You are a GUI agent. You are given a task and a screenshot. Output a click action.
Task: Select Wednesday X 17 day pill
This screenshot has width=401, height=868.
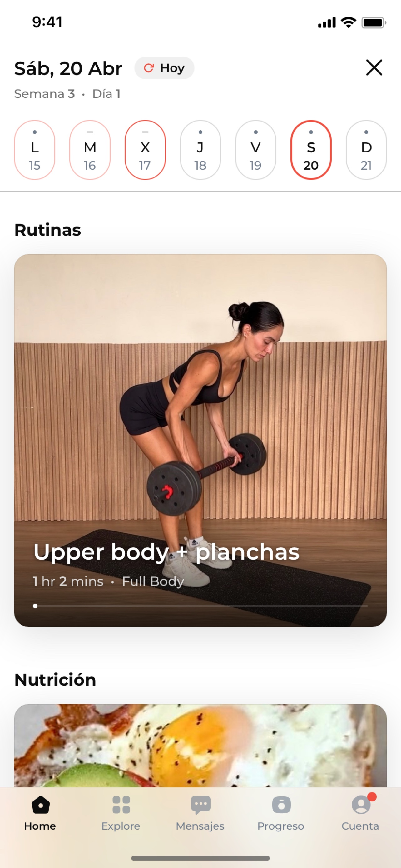pos(145,150)
